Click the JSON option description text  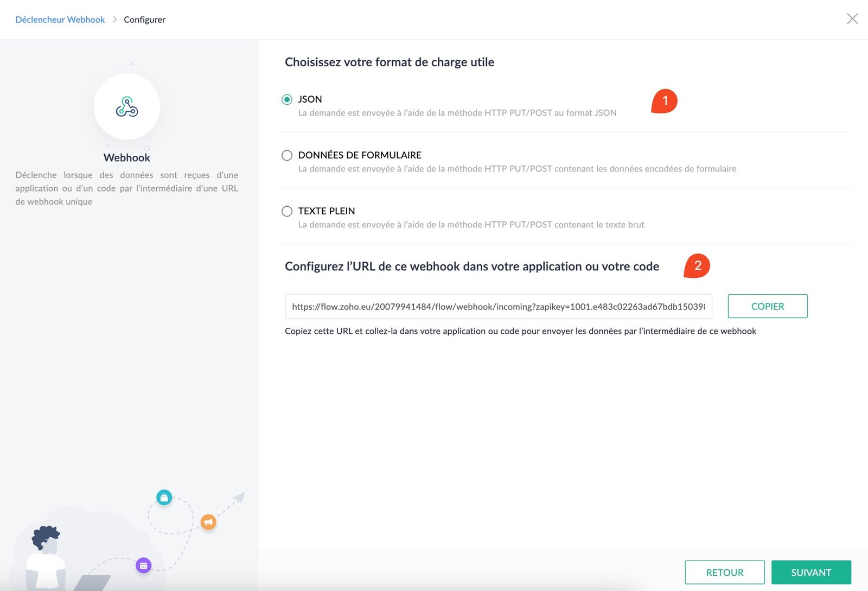tap(457, 113)
